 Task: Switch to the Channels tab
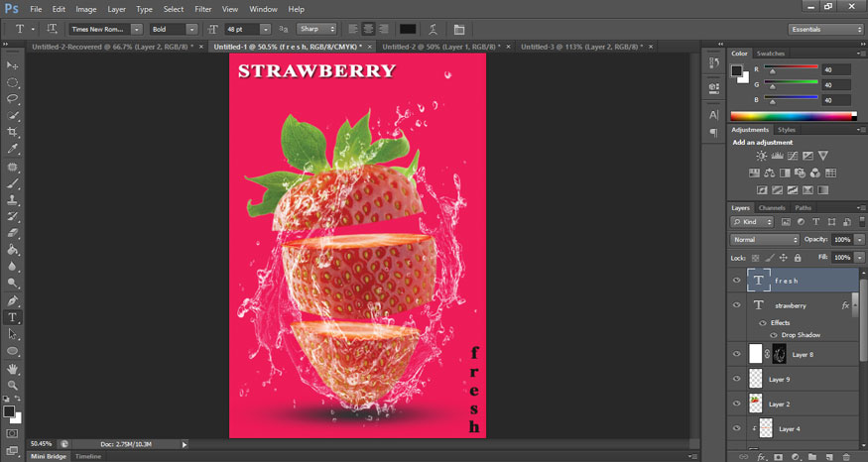point(772,208)
